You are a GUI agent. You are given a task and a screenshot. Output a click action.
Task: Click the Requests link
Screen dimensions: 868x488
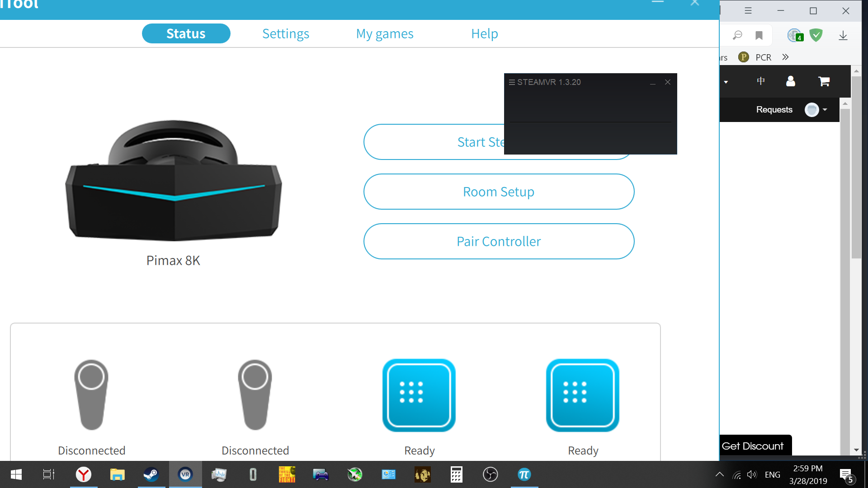[774, 110]
